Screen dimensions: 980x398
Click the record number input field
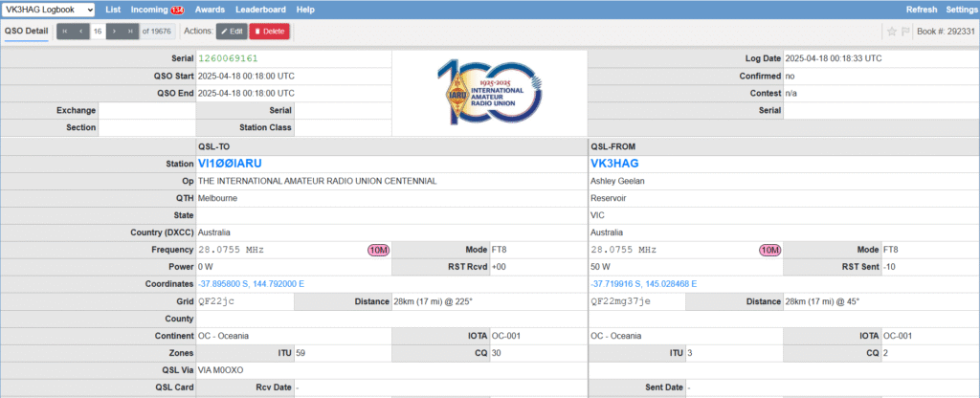click(98, 32)
